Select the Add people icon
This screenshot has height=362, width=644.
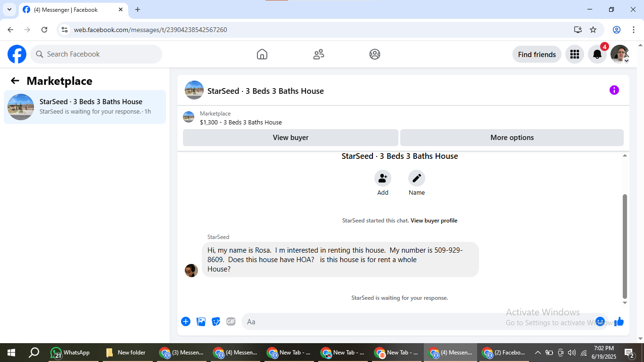(x=383, y=178)
